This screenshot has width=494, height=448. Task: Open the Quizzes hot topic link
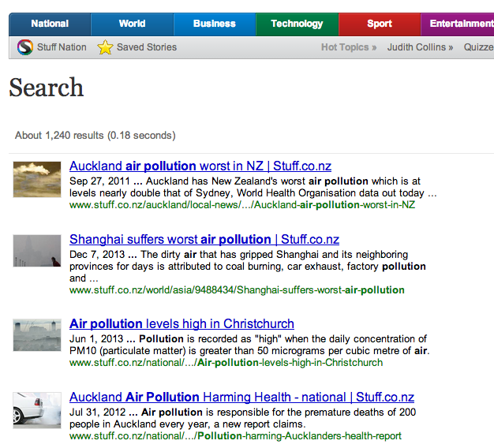tap(478, 47)
